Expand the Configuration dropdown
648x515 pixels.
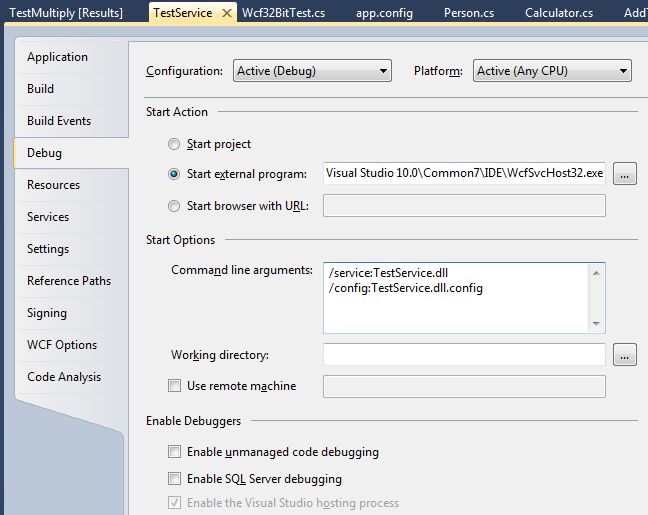312,71
